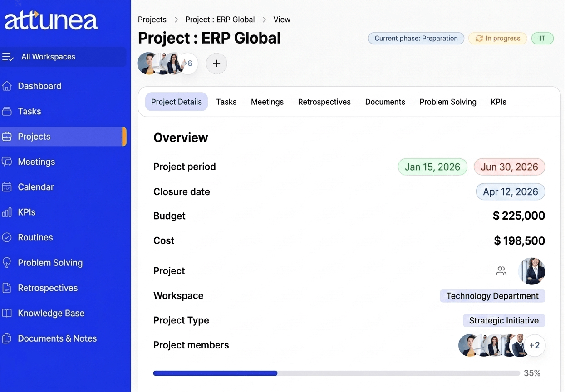Click the Dashboard home icon
The height and width of the screenshot is (392, 565).
pyautogui.click(x=7, y=86)
